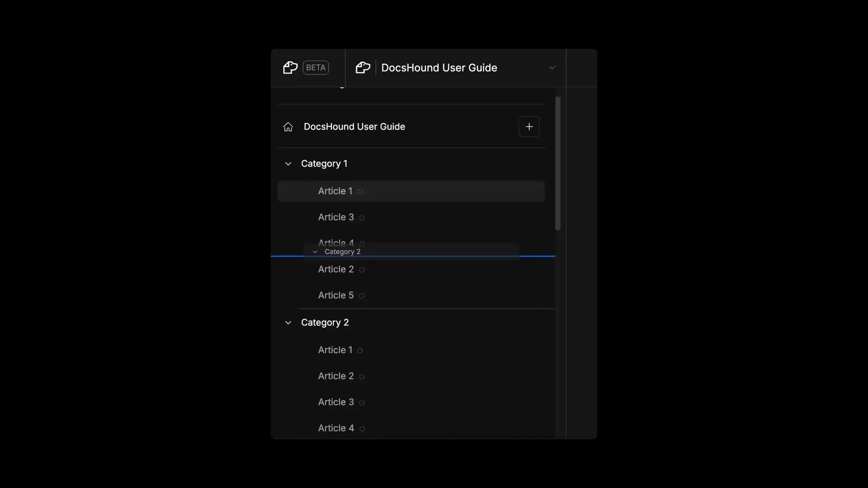Click the BETA badge
This screenshot has height=488, width=868.
coord(316,68)
